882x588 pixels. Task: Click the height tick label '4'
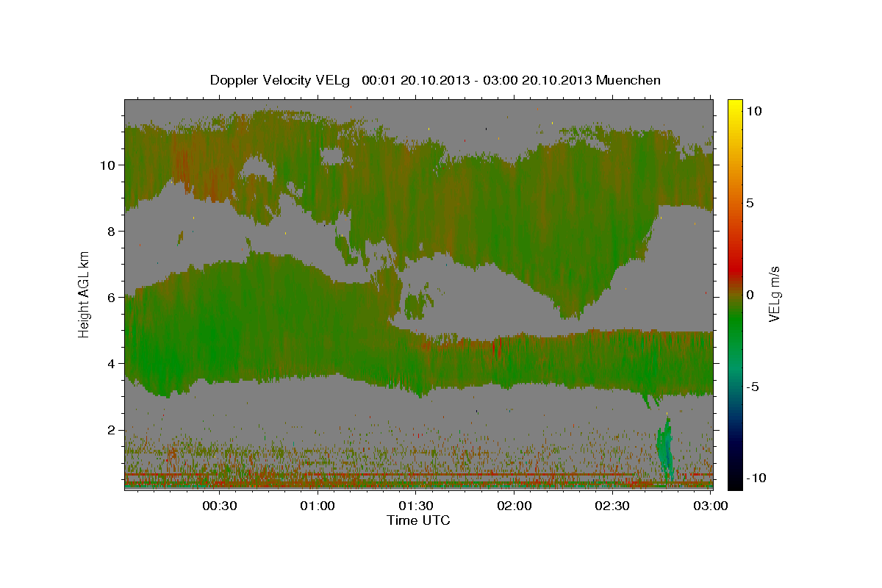(112, 364)
